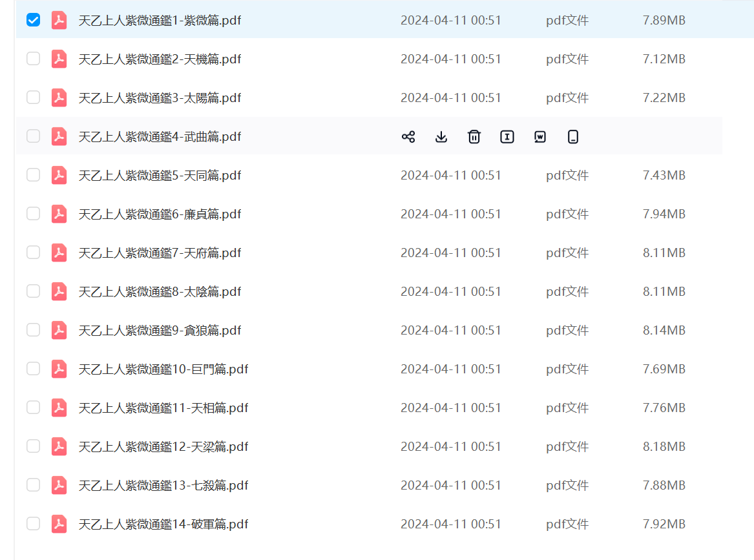Click the PDF icon beside 天府篇 file

(x=59, y=253)
